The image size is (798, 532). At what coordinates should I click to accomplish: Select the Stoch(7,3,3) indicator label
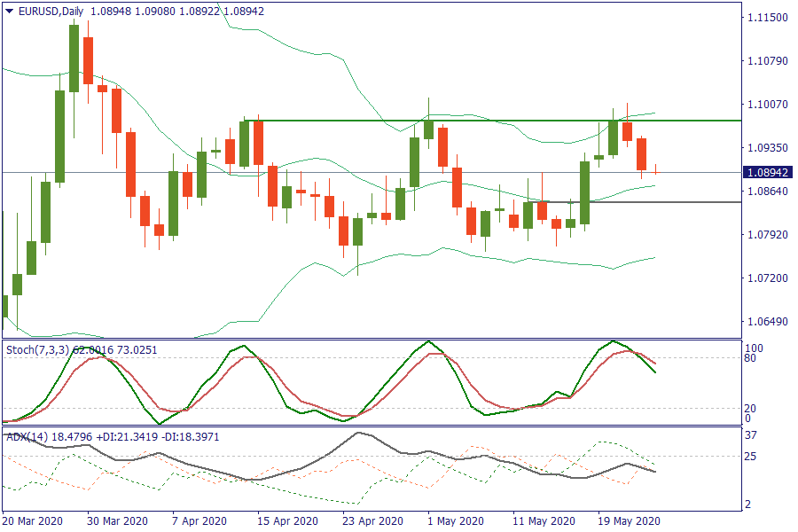click(x=39, y=350)
